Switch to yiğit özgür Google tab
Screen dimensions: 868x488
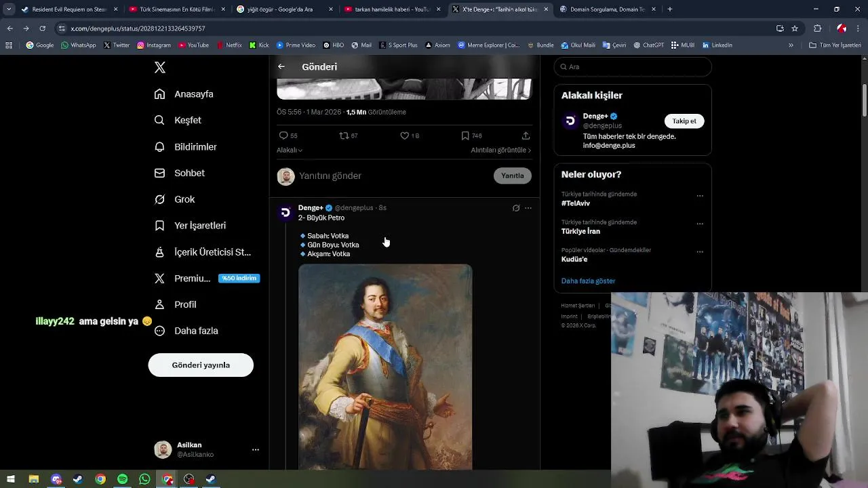click(x=284, y=9)
